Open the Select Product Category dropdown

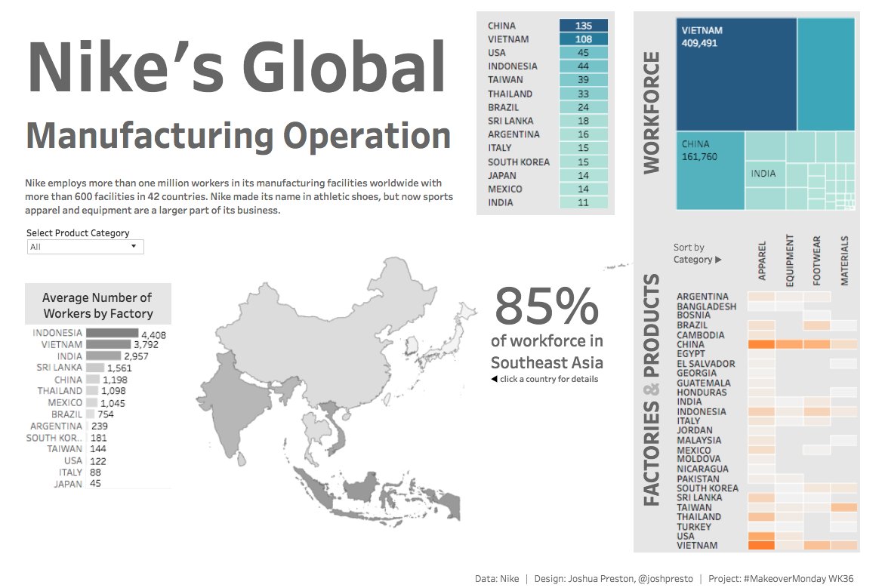(x=85, y=247)
